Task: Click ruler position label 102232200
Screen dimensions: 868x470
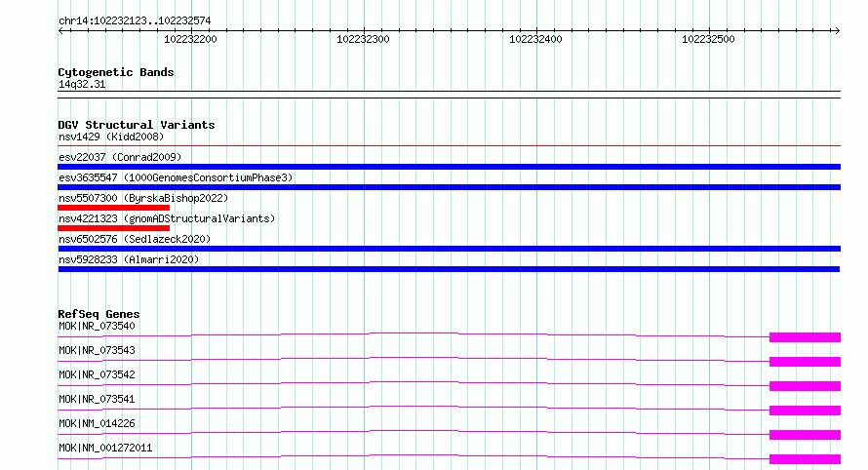Action: tap(190, 39)
